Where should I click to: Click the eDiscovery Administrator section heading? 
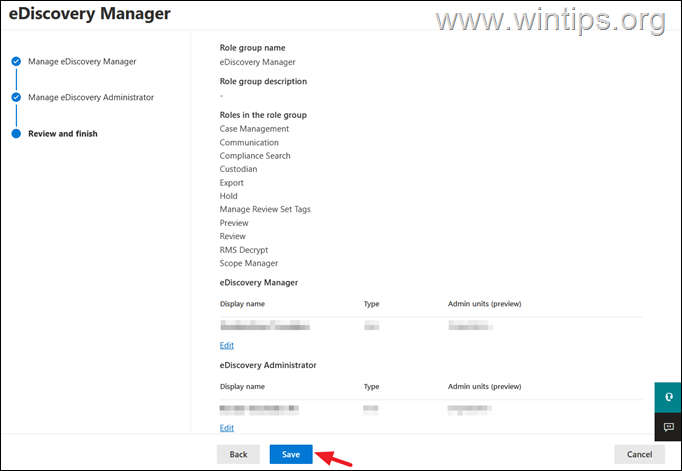268,365
